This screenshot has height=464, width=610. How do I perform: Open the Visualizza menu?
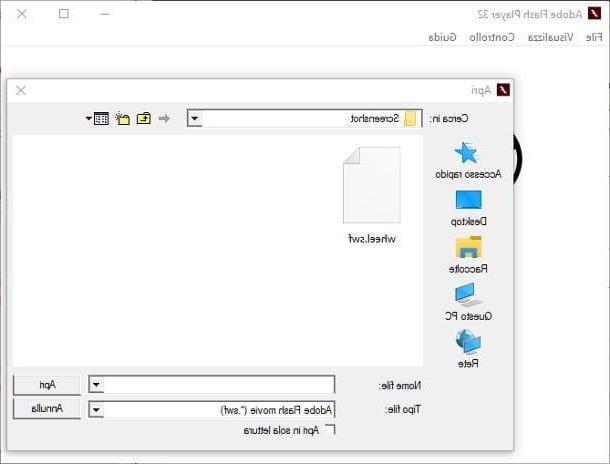(550, 37)
